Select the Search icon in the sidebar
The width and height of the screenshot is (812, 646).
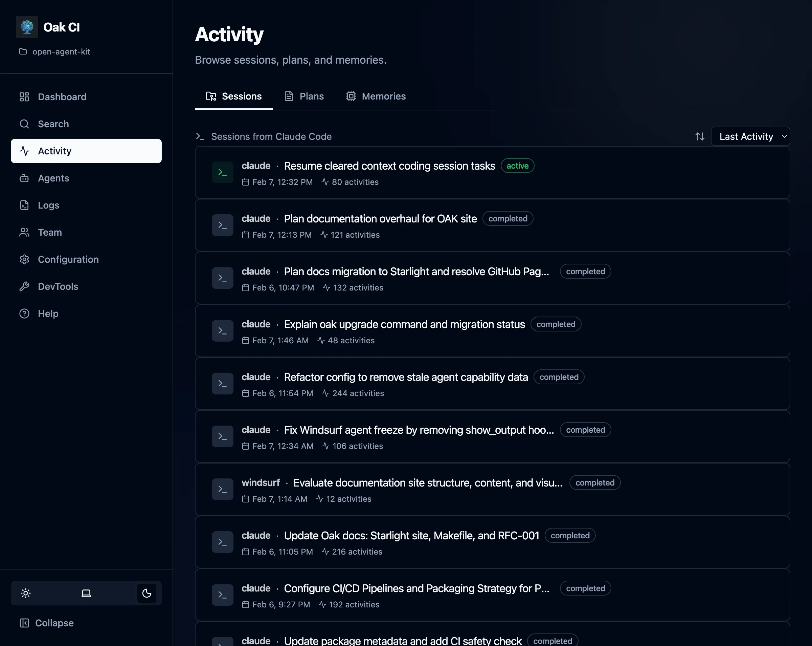click(24, 124)
